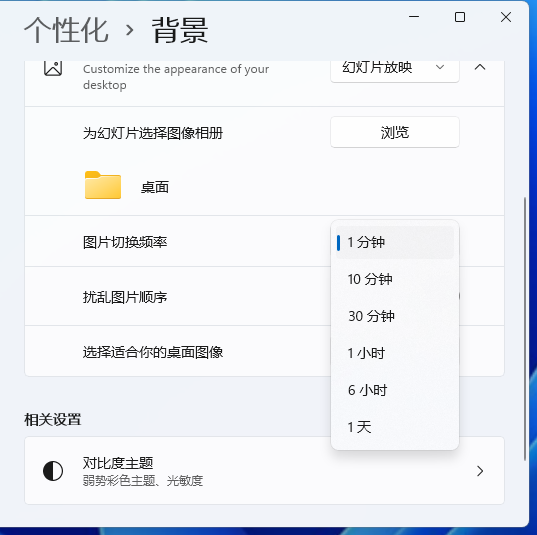Click the 选择适合你的桌面图像 label
This screenshot has width=537, height=535.
click(x=153, y=352)
